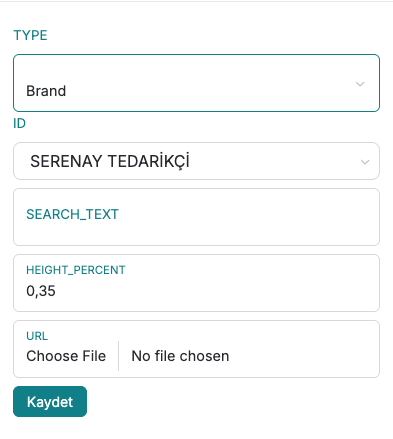Click the URL file upload box
Viewport: 393px width, 439px height.
(x=196, y=349)
